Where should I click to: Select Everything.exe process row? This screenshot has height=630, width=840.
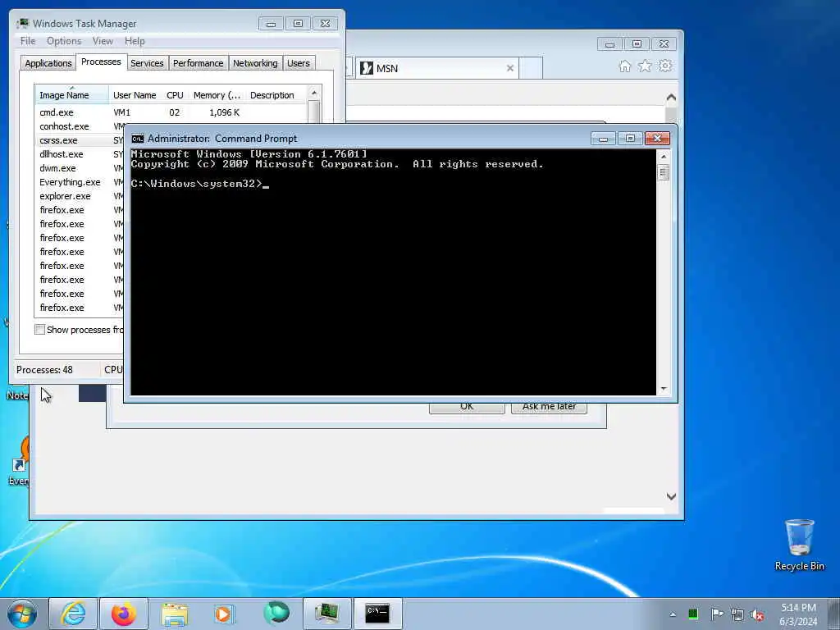80,182
